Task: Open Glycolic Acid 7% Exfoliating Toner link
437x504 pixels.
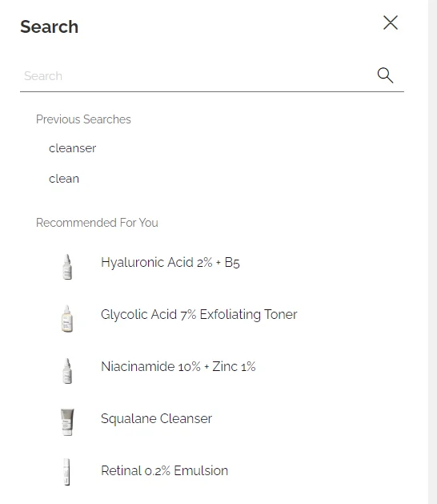Action: 199,315
